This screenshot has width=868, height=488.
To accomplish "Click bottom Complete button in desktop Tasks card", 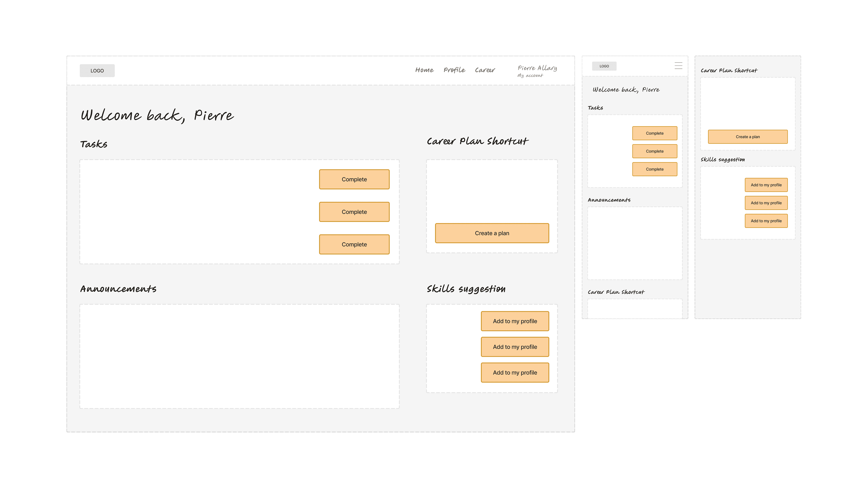I will (354, 244).
